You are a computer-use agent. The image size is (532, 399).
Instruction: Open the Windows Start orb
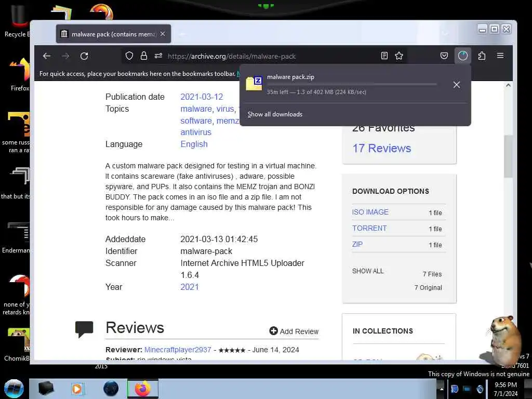[x=14, y=389]
